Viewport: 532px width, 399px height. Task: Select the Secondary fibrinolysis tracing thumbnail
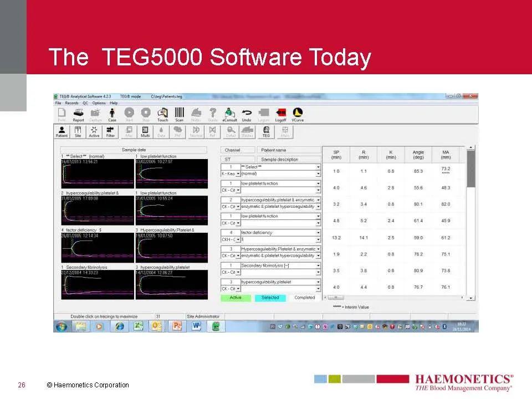pos(98,285)
